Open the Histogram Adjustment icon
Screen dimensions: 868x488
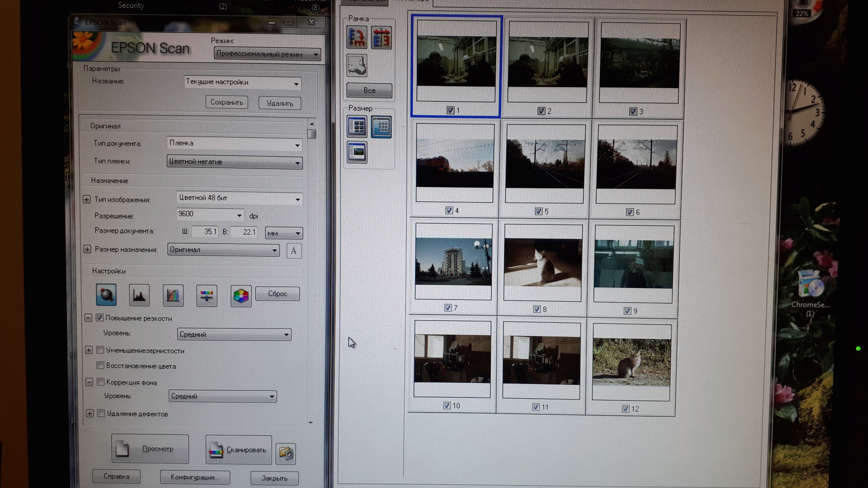pos(139,295)
